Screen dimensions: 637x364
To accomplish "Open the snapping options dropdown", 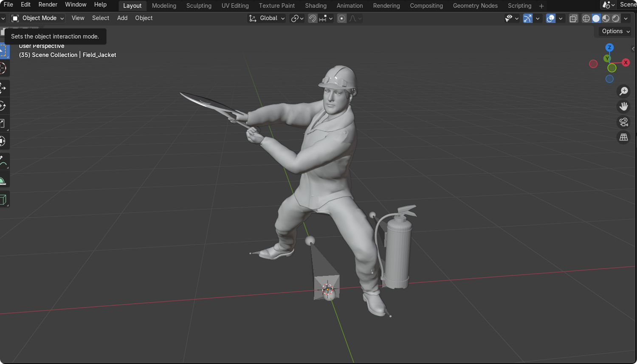I will tap(325, 18).
